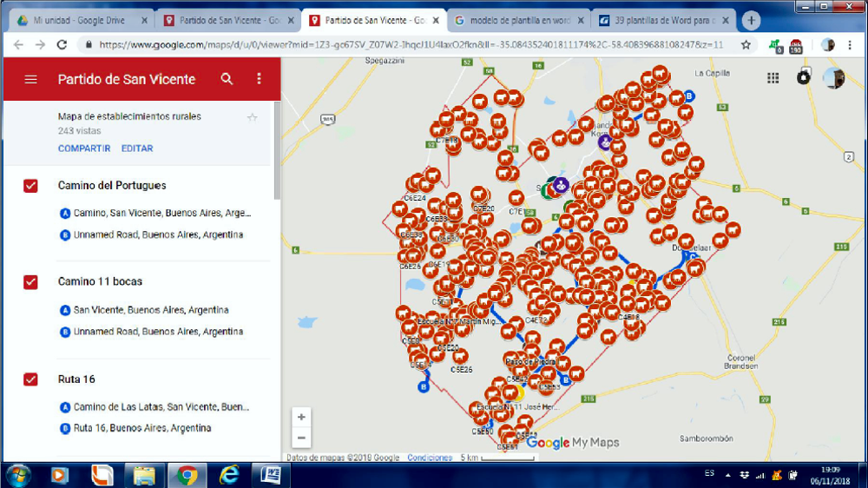Reload the page with refresh icon

tap(62, 45)
